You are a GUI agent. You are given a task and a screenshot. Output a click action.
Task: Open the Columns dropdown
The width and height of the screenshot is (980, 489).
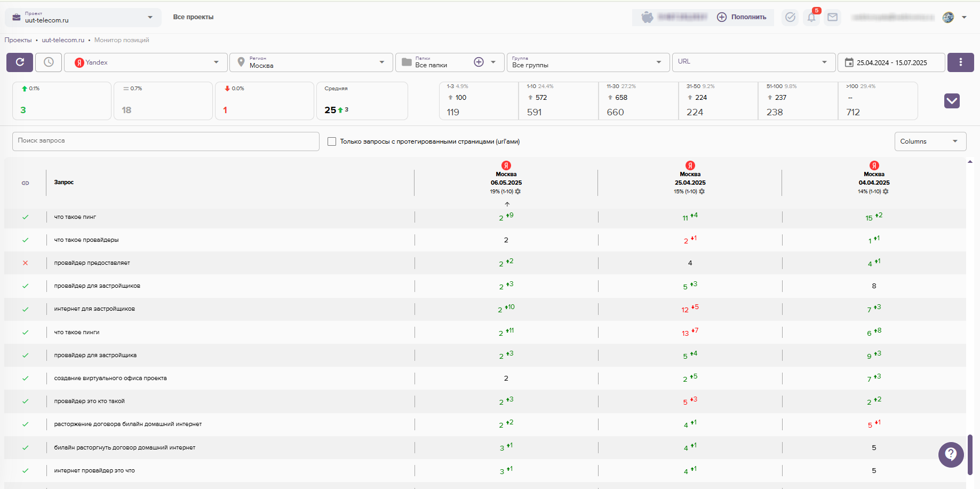pyautogui.click(x=930, y=141)
